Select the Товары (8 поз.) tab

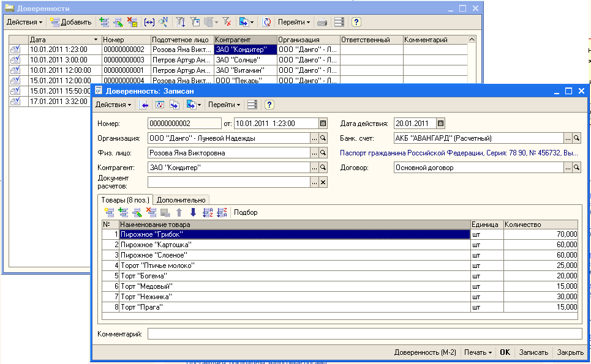coord(125,199)
